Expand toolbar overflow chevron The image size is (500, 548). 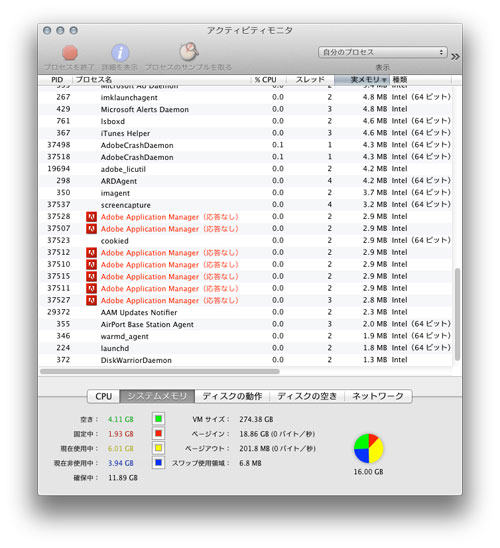tap(455, 57)
